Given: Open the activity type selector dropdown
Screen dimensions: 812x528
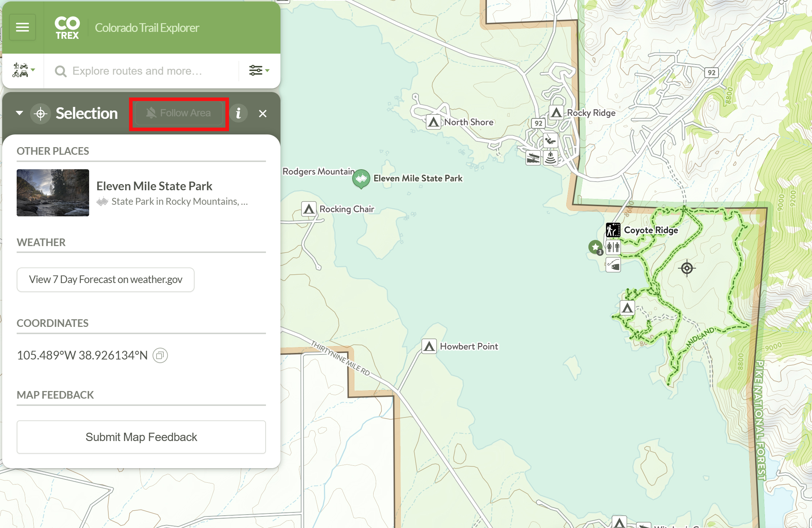Looking at the screenshot, I should tap(24, 70).
